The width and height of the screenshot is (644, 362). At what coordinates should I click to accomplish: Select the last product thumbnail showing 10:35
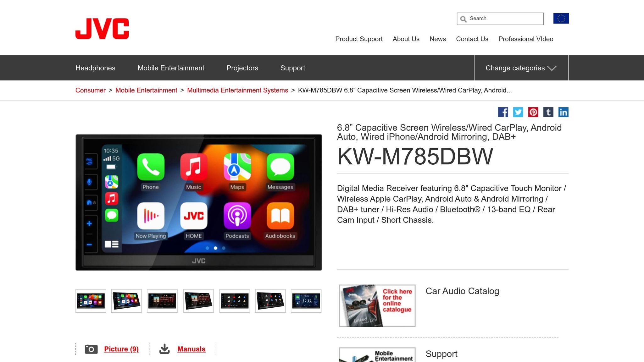306,301
